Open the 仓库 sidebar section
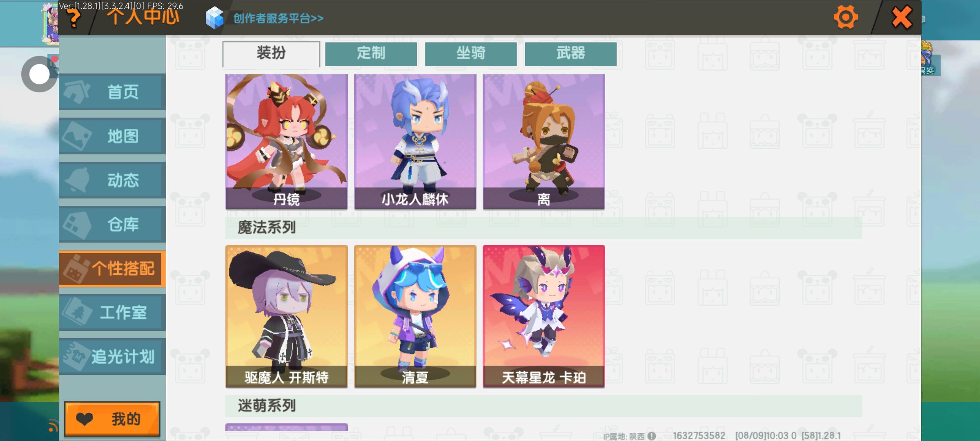The image size is (980, 441). pyautogui.click(x=112, y=224)
